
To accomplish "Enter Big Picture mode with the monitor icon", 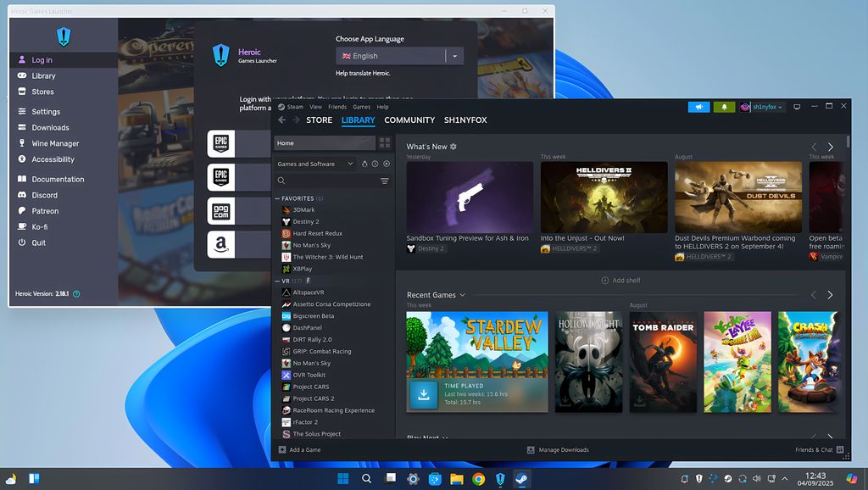I will (x=797, y=107).
